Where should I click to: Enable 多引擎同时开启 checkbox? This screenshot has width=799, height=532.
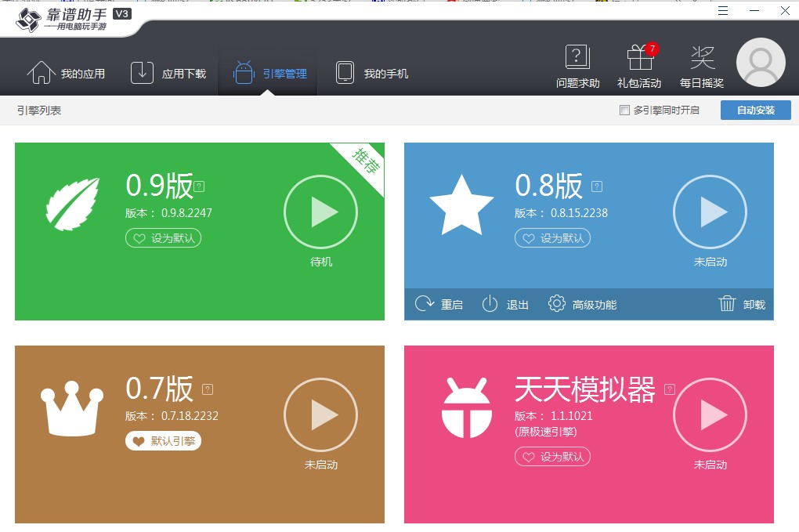[x=624, y=110]
